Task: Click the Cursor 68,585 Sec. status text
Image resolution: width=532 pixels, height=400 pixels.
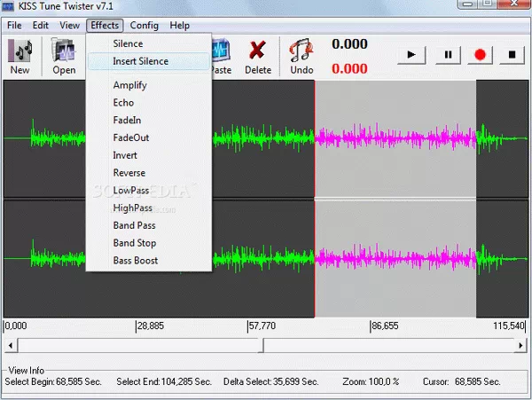Action: 461,381
